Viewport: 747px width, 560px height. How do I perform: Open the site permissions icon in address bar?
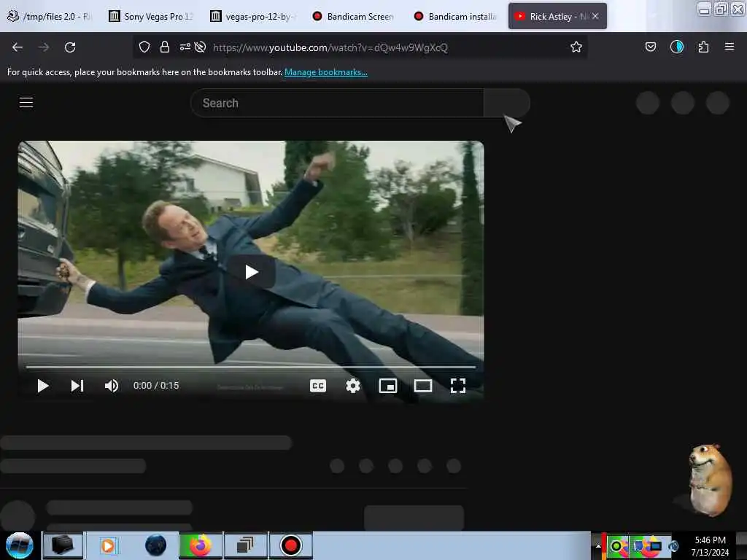[x=185, y=47]
